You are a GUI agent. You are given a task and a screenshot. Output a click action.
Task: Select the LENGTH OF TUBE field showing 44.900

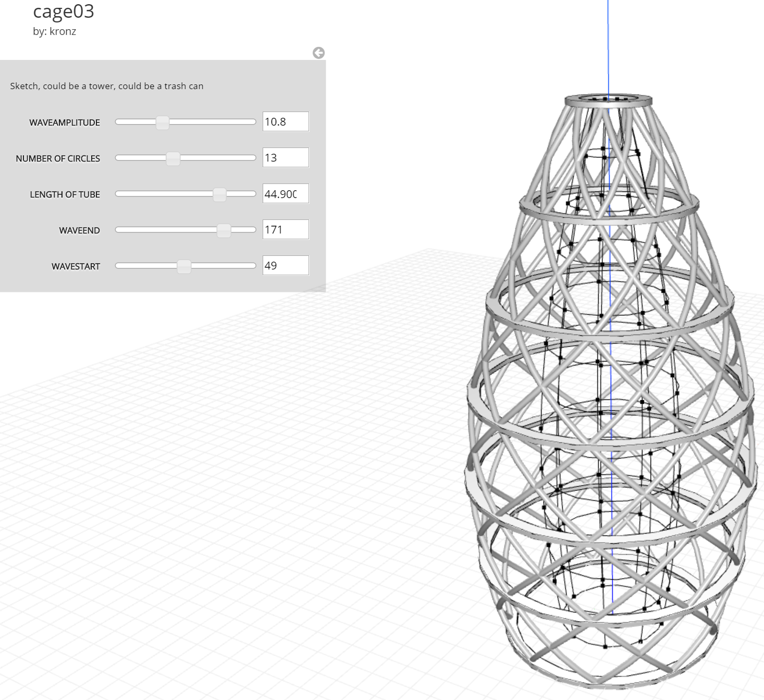286,193
